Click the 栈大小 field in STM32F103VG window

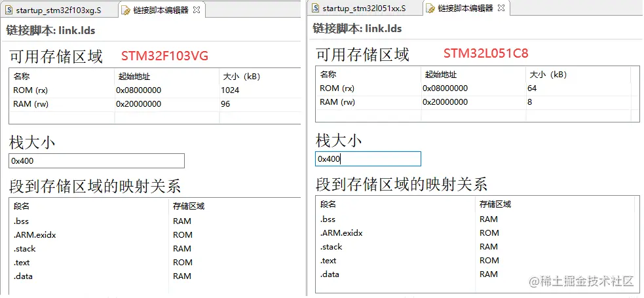96,161
